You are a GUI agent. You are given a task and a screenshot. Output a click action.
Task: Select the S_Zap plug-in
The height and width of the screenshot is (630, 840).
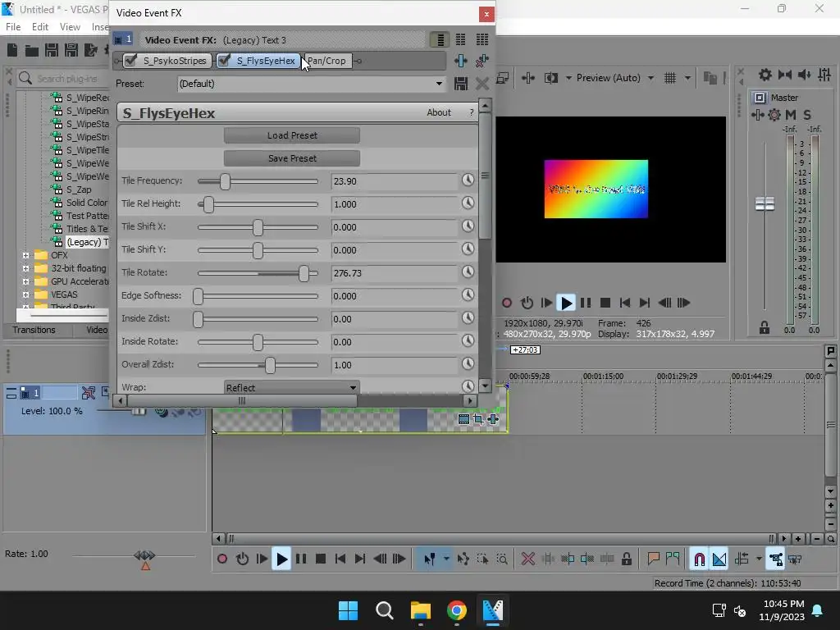79,189
